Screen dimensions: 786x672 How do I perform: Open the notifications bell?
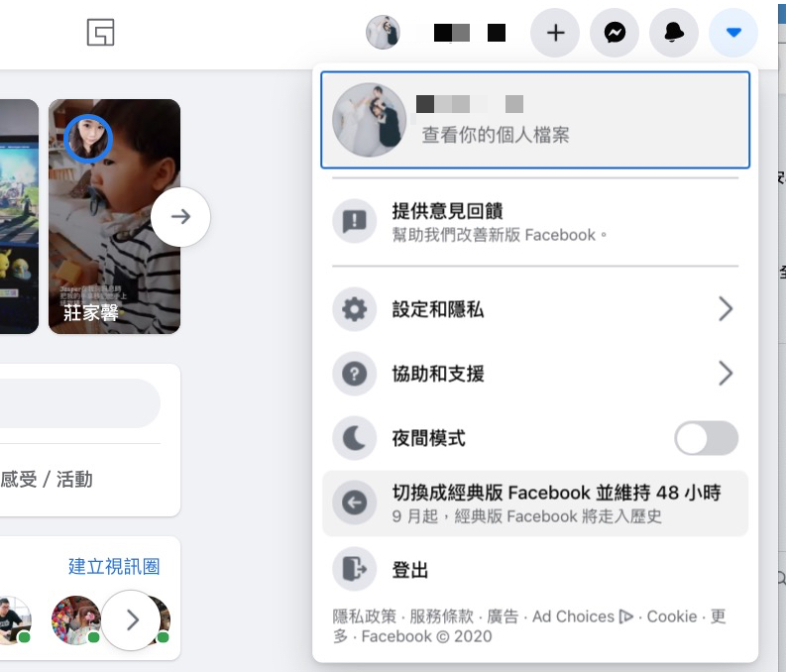[674, 33]
